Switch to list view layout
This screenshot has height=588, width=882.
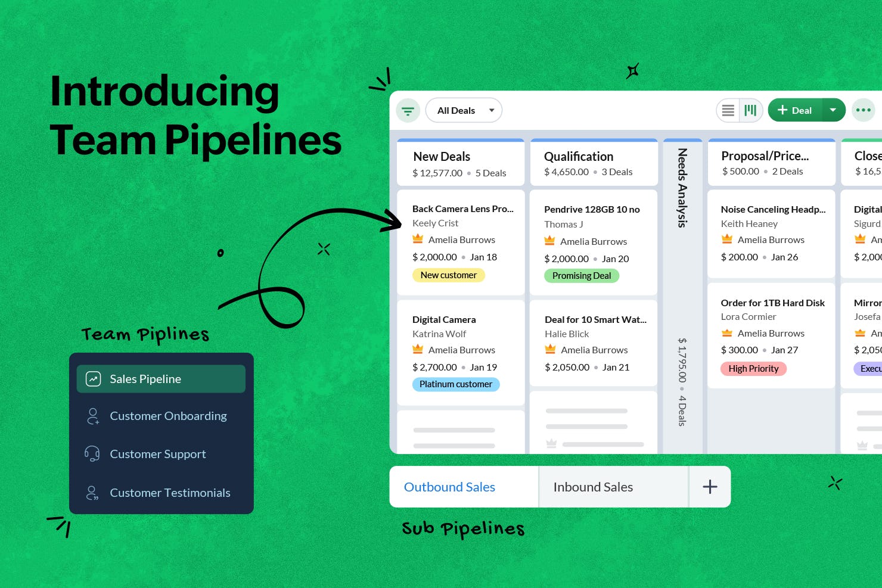(728, 110)
